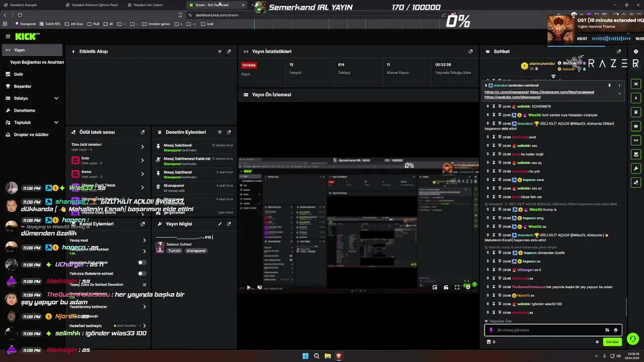Pop out the Ödül istek sırası panel

point(142,132)
